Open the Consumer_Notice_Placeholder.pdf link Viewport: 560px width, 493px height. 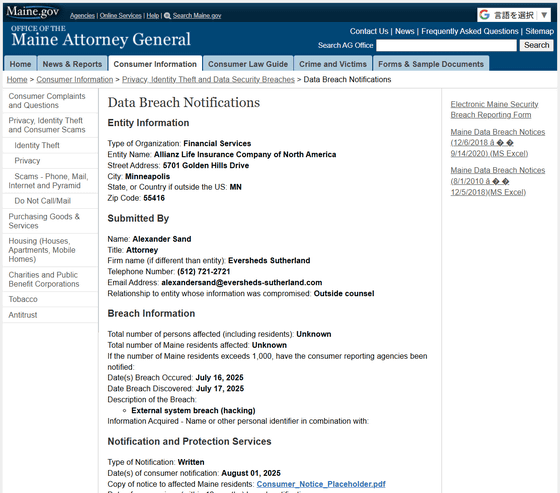321,484
